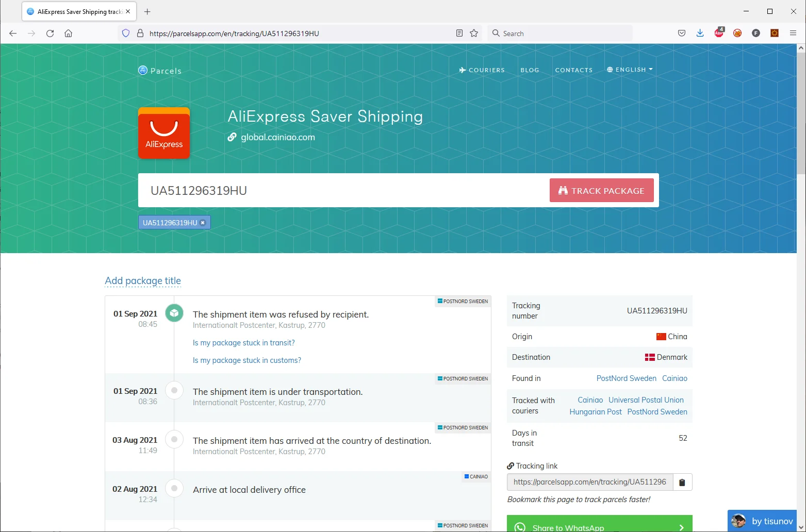
Task: Click the crossed-out orange extension icon
Action: point(737,34)
